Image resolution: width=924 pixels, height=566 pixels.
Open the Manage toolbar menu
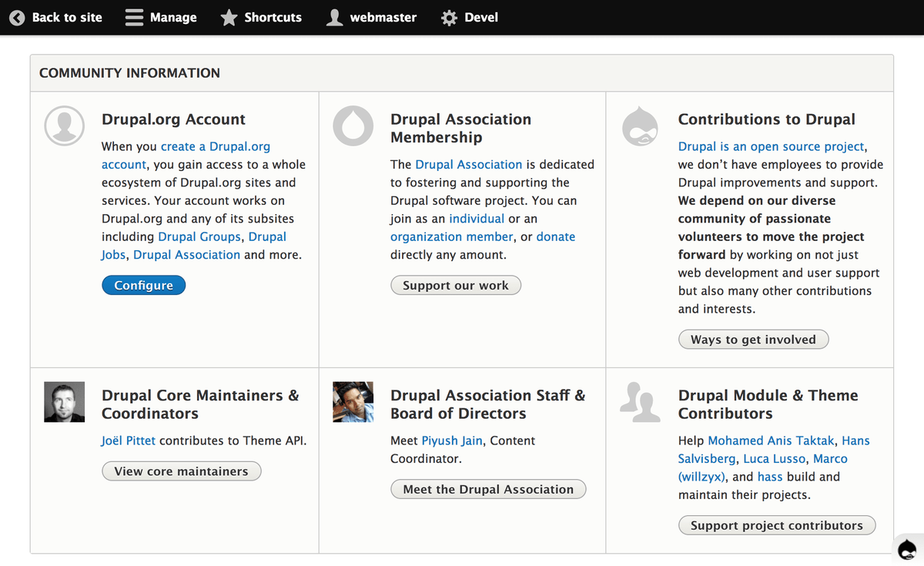point(162,17)
